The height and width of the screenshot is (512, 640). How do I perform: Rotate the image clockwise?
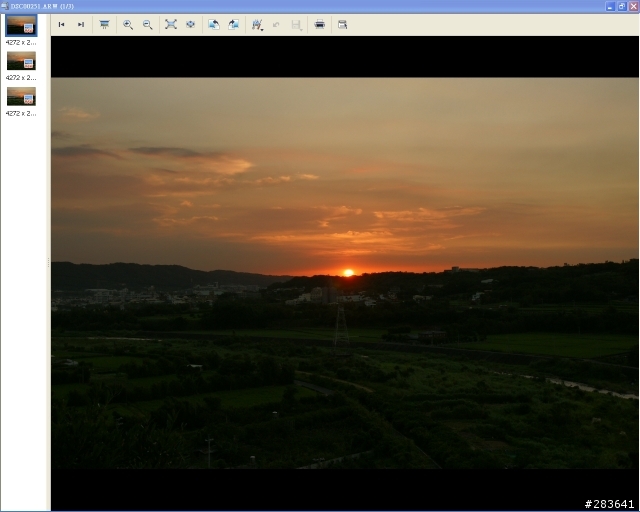233,24
